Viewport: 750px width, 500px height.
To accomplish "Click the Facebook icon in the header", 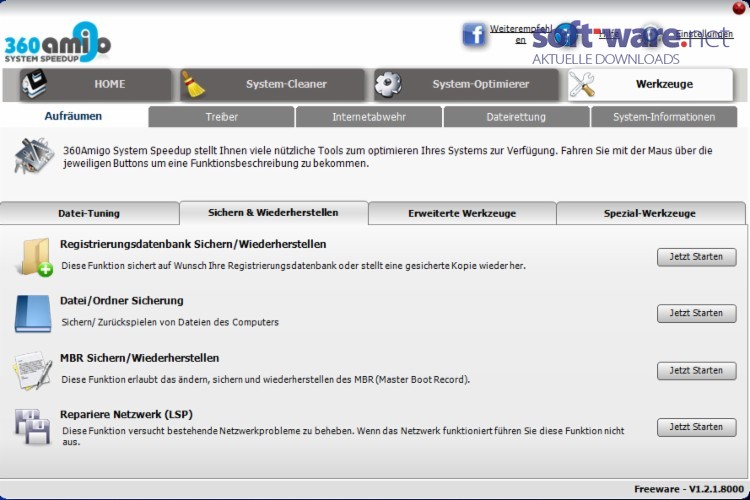I will (x=474, y=34).
